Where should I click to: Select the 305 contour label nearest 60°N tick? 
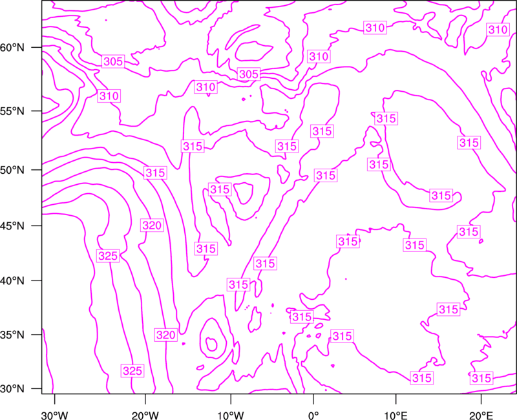(113, 61)
